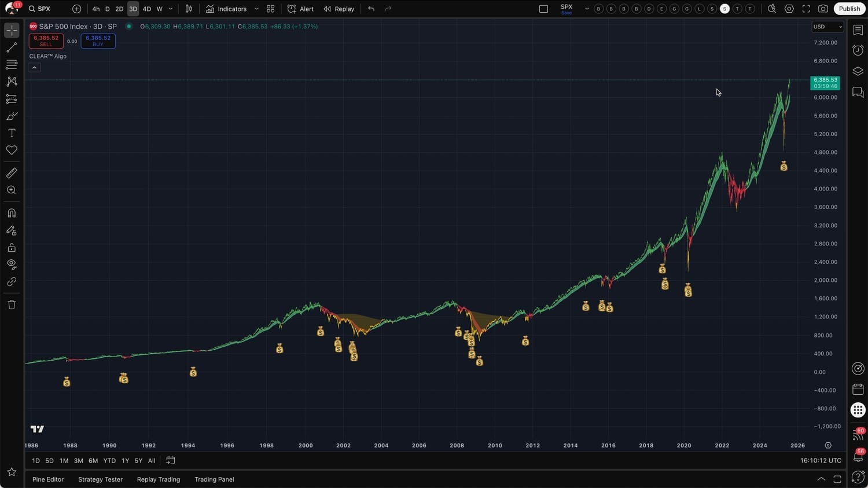Click the link drawings icon

[x=12, y=282]
